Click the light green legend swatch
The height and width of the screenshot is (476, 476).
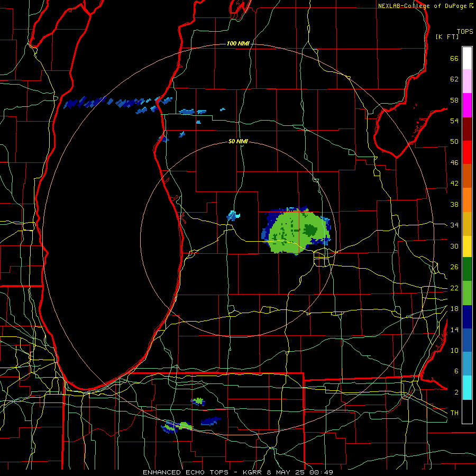pyautogui.click(x=467, y=293)
